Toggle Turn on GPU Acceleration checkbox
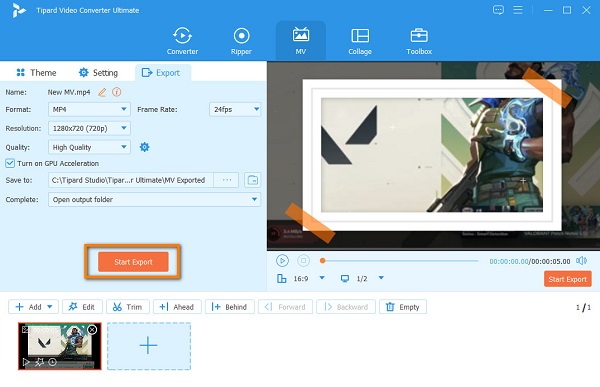The width and height of the screenshot is (600, 387). point(10,163)
